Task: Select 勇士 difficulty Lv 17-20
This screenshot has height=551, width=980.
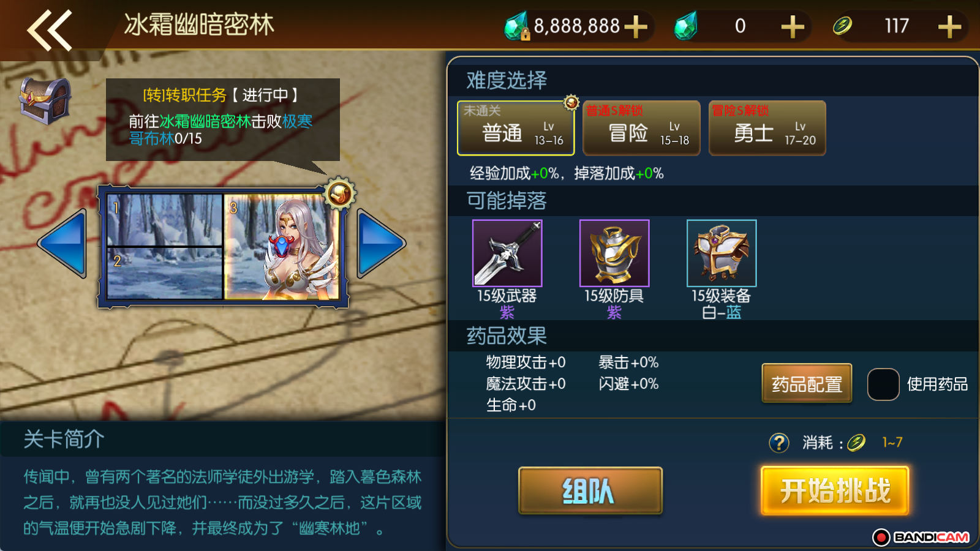Action: (767, 128)
